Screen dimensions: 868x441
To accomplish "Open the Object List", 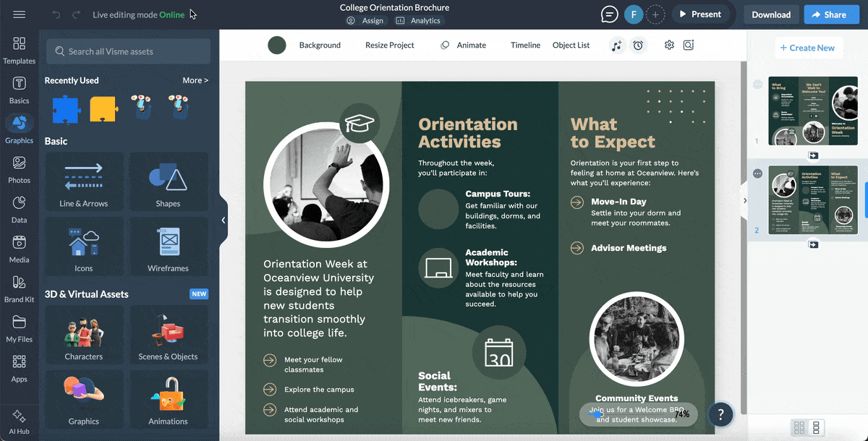I will click(x=571, y=45).
